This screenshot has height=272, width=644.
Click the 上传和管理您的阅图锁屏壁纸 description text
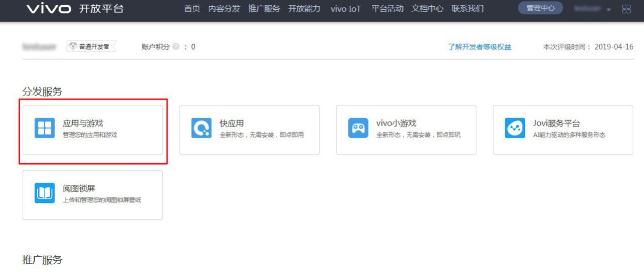point(102,200)
